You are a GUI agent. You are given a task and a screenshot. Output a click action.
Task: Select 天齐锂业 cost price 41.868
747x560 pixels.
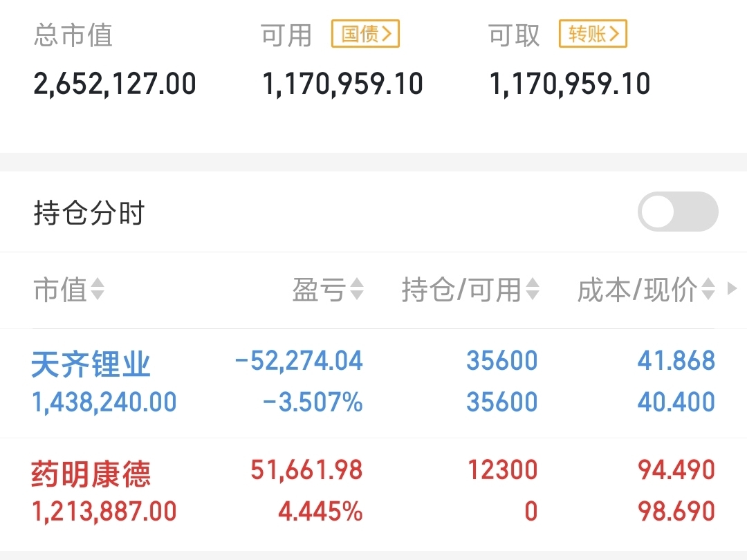click(676, 360)
